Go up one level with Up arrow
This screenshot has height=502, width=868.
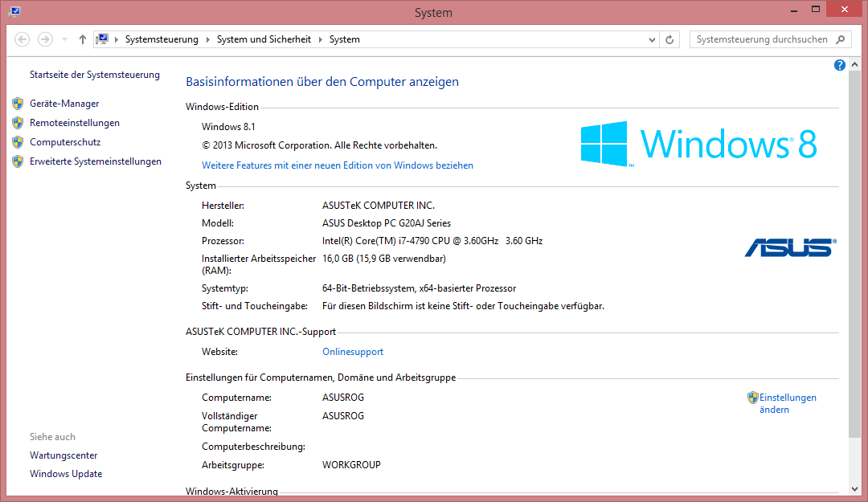click(83, 39)
